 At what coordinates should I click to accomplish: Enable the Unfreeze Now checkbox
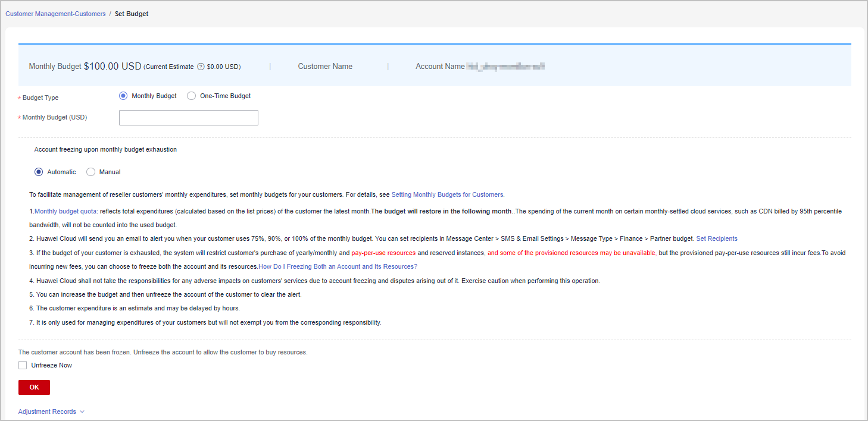(x=23, y=365)
